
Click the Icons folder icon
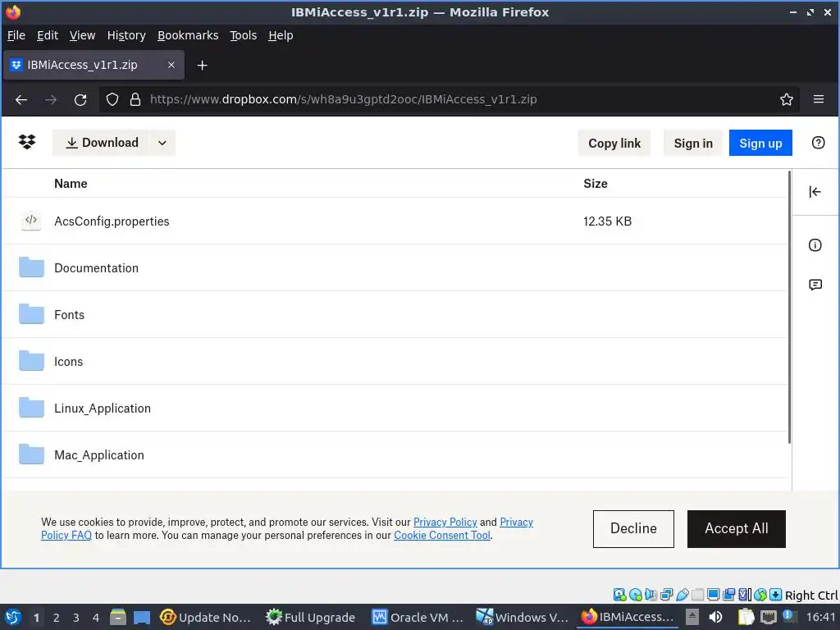32,361
